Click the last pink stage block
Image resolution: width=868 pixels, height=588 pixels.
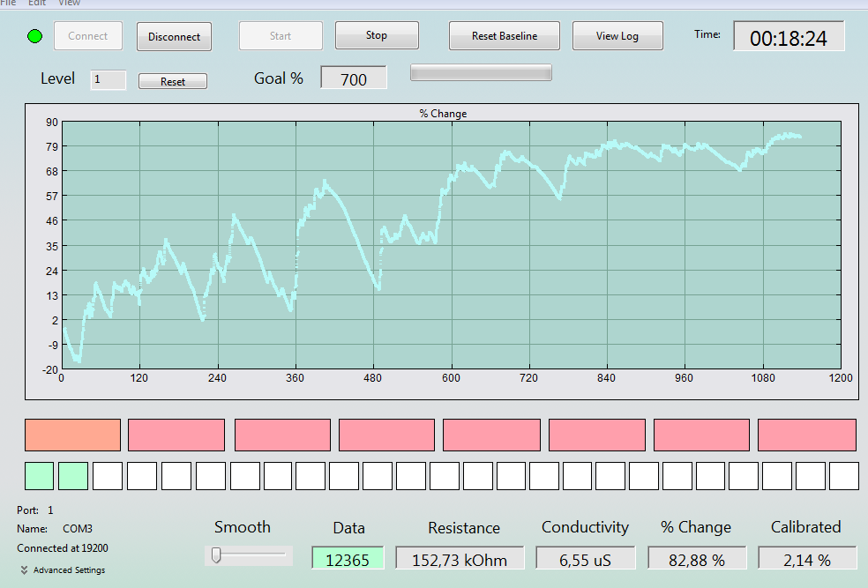click(x=806, y=435)
